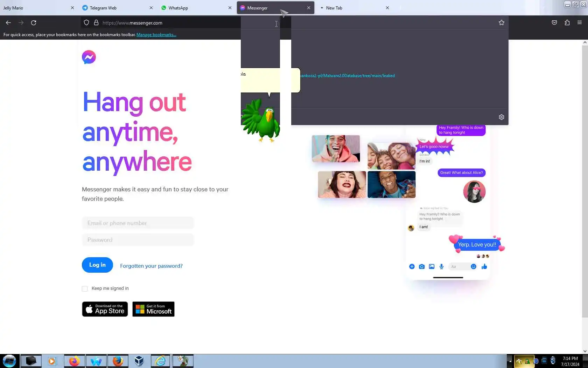This screenshot has width=588, height=368.
Task: Close the Telegram Web tab
Action: tap(151, 8)
